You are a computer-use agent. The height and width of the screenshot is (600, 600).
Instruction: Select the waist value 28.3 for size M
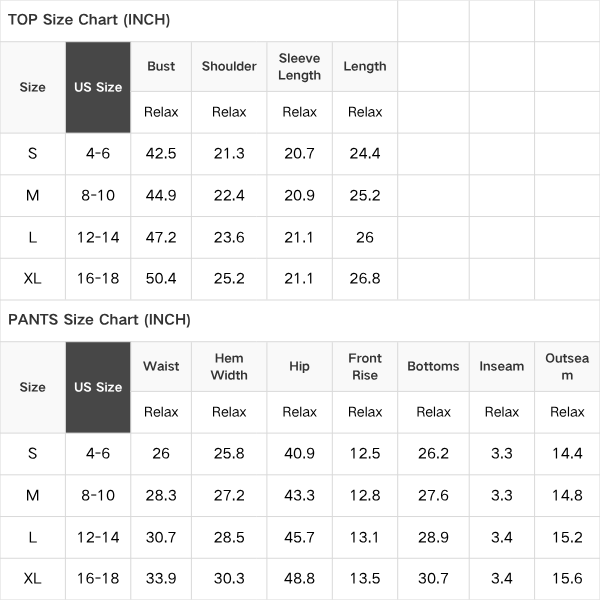pyautogui.click(x=161, y=496)
